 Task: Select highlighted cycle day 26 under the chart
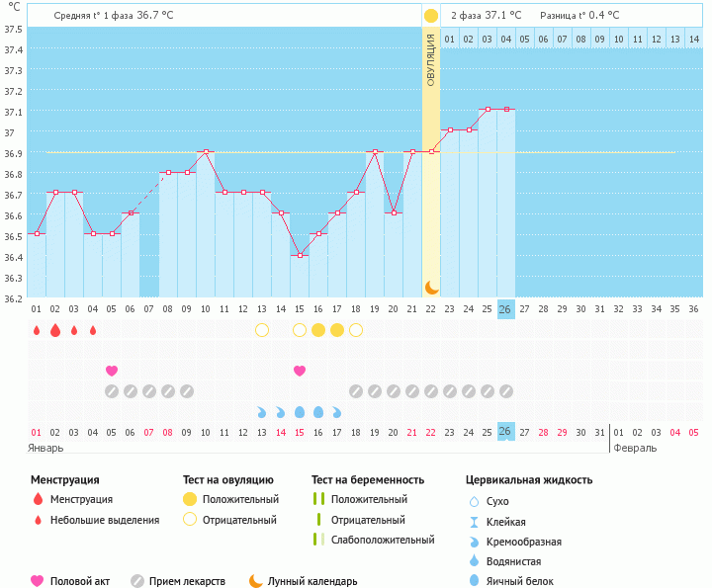click(506, 308)
